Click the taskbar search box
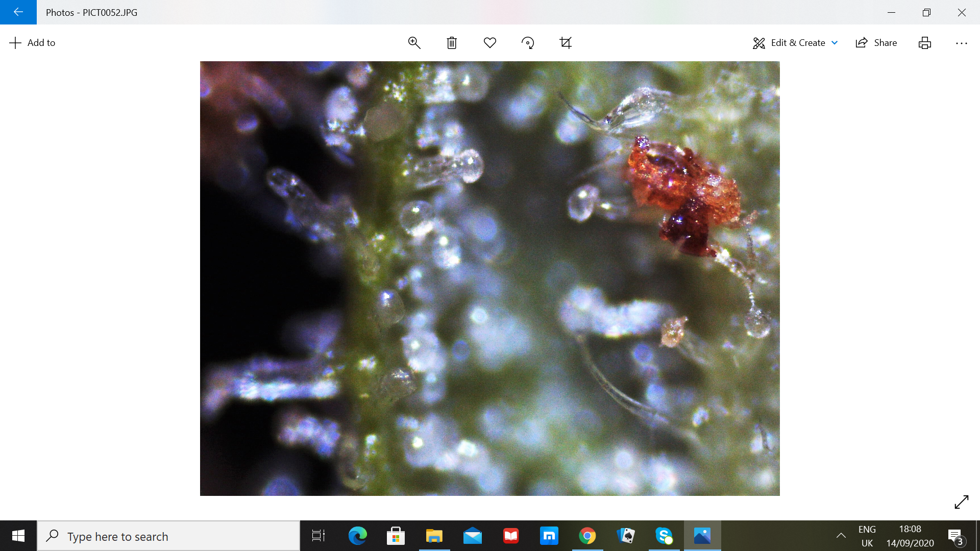980x551 pixels. 168,536
